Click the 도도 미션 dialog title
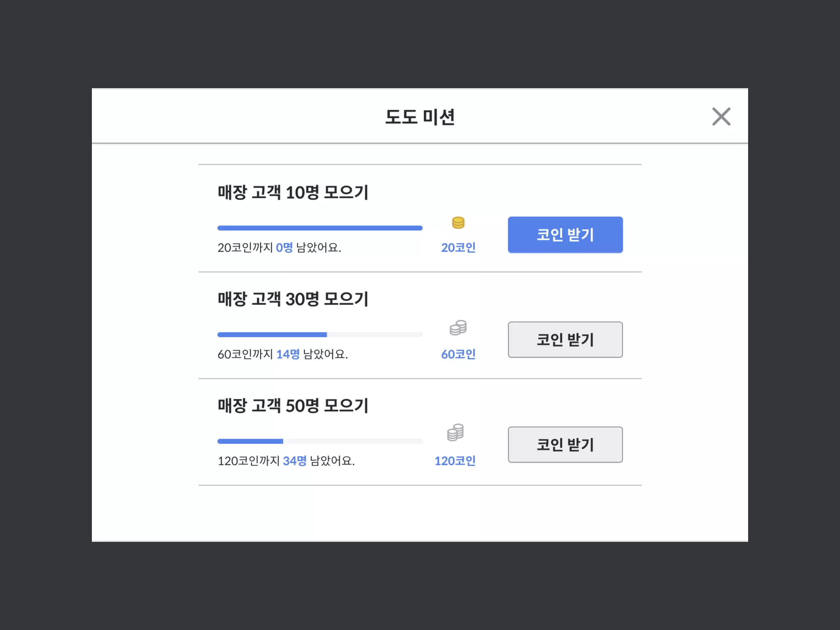Screen dimensions: 840x630 coord(420,117)
